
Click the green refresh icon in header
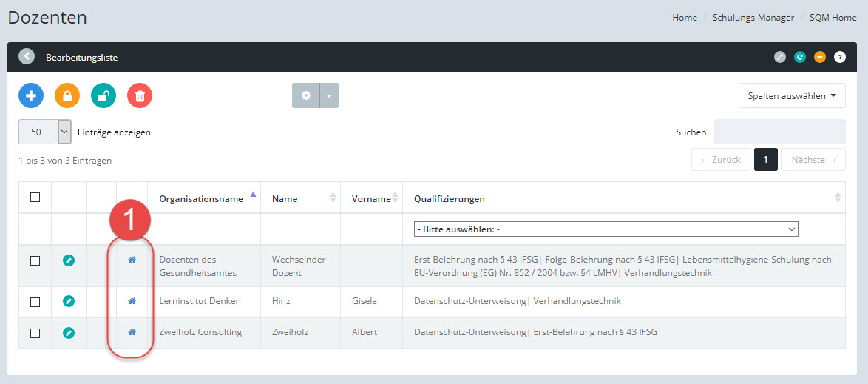click(800, 57)
